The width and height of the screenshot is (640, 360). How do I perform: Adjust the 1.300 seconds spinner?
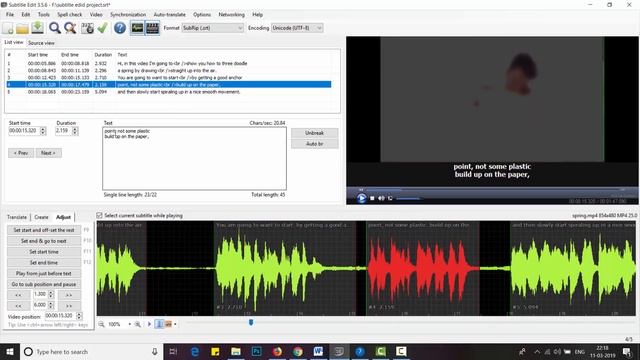pyautogui.click(x=51, y=294)
